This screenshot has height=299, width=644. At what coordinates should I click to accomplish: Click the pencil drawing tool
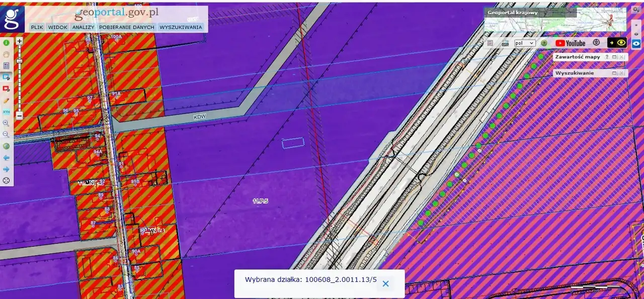7,101
